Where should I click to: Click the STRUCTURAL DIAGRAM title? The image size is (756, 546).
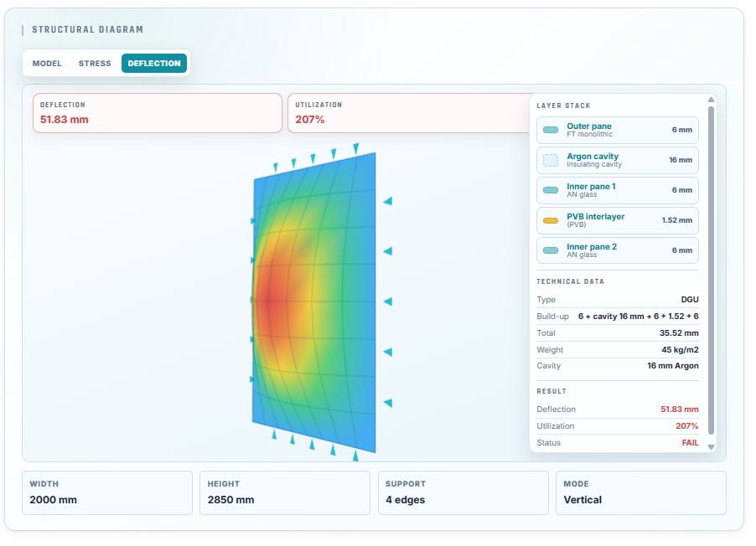87,29
